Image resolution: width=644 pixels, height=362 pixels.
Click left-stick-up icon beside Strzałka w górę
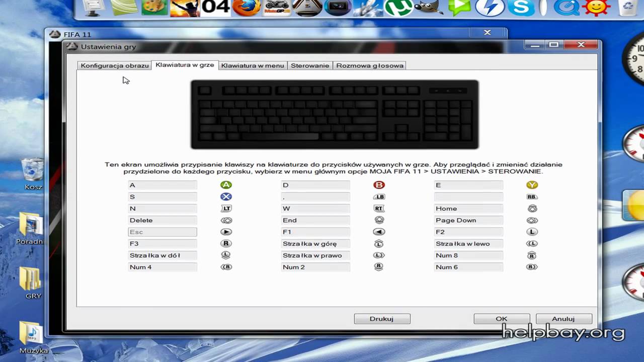click(379, 243)
